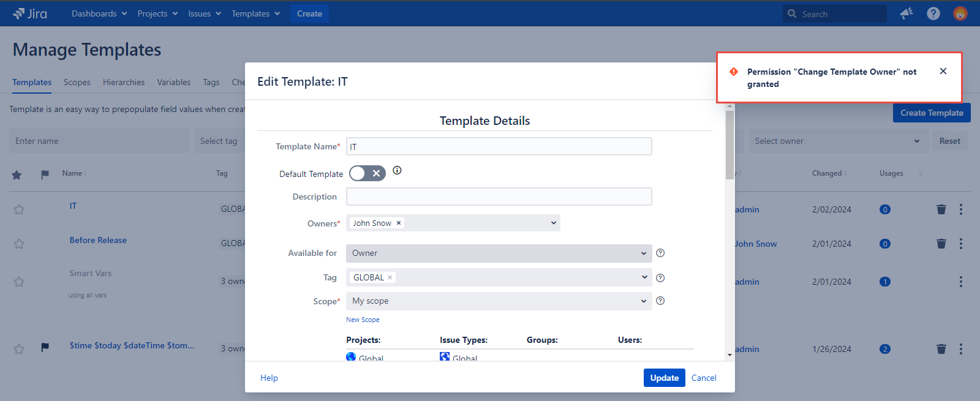Open the help question mark icon in header
Screen dimensions: 980x401
[933, 13]
